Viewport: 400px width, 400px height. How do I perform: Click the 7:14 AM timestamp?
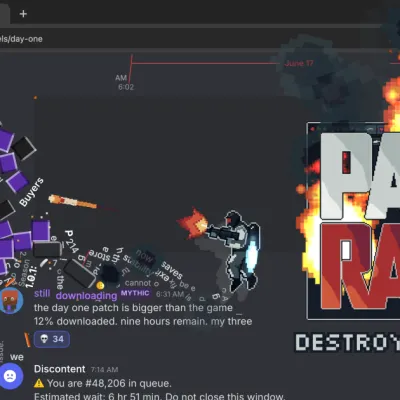pos(104,370)
